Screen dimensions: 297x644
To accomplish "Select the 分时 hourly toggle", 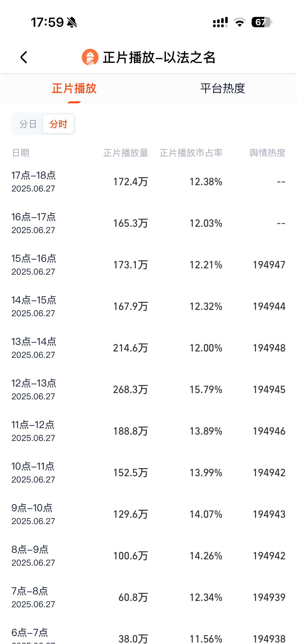I will click(x=58, y=124).
